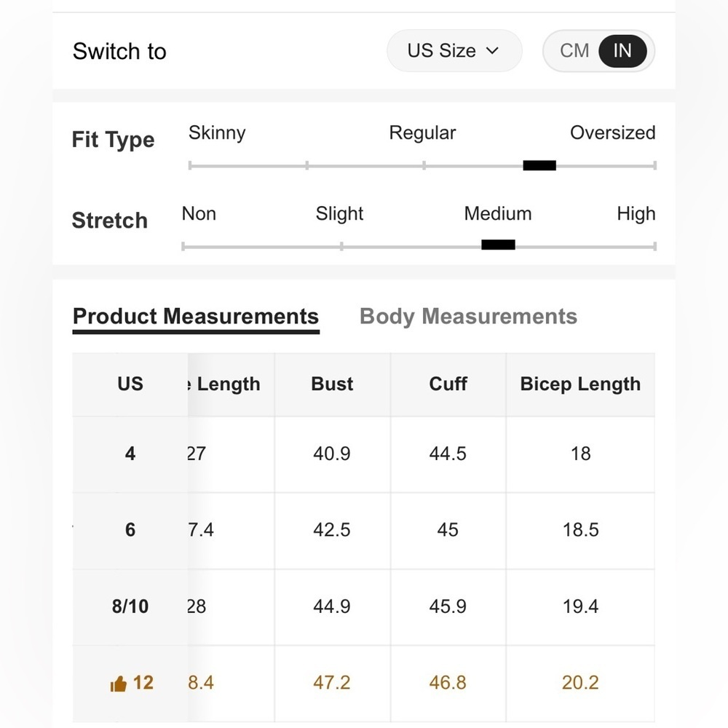The height and width of the screenshot is (728, 728).
Task: Open the Product Measurements tab
Action: (x=196, y=317)
